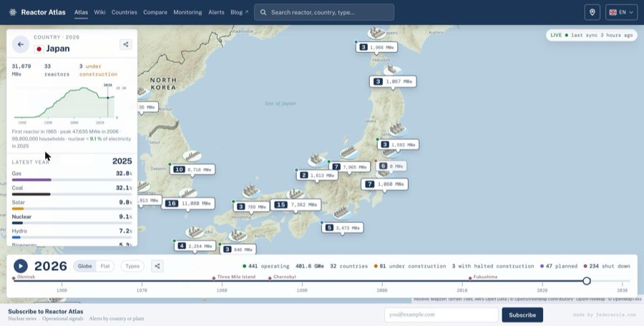Select the 3 reactors 846 MWe marker
This screenshot has width=644, height=326.
(x=238, y=250)
